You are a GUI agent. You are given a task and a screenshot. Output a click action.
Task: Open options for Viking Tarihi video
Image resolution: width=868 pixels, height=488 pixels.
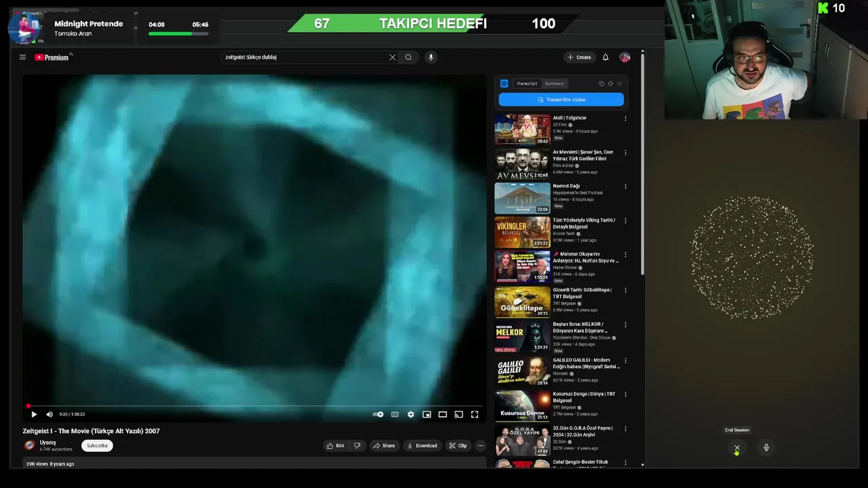point(625,221)
